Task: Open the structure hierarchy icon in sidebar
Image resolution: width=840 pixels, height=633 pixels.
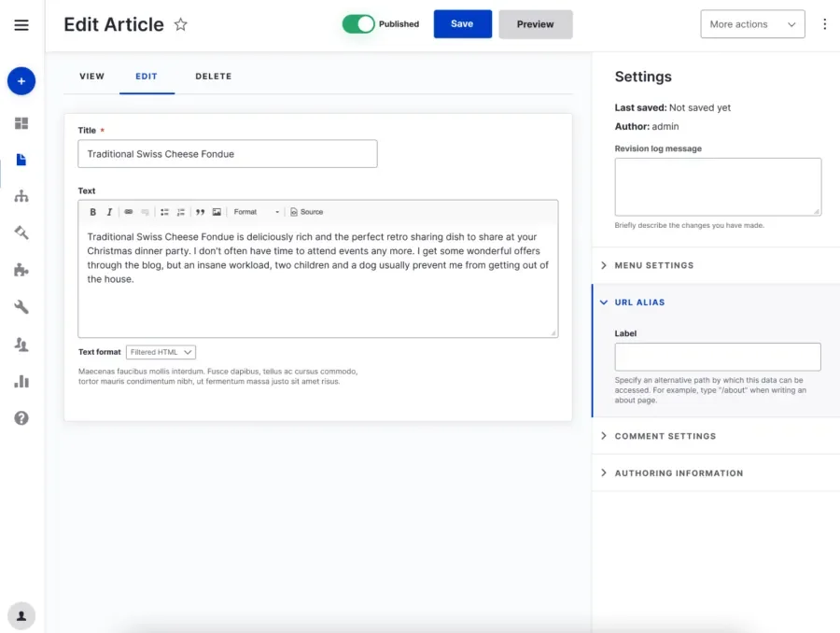Action: (x=21, y=196)
